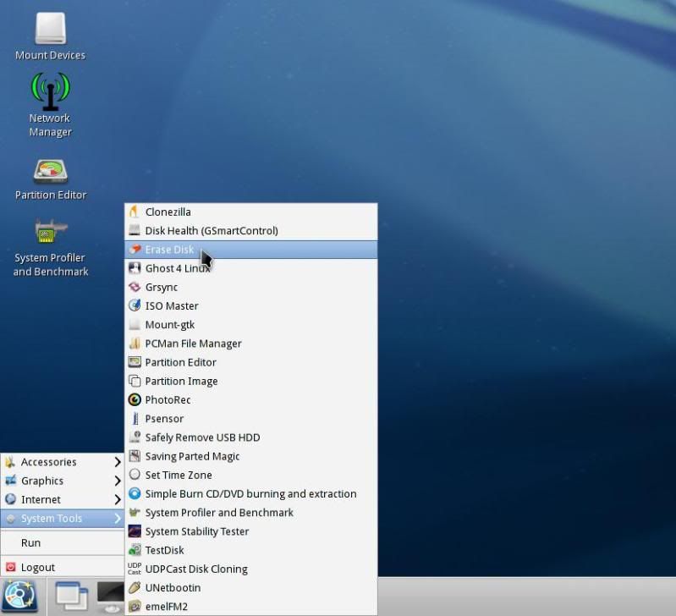This screenshot has height=616, width=676.
Task: Click the emelFM2 icon
Action: 135,607
